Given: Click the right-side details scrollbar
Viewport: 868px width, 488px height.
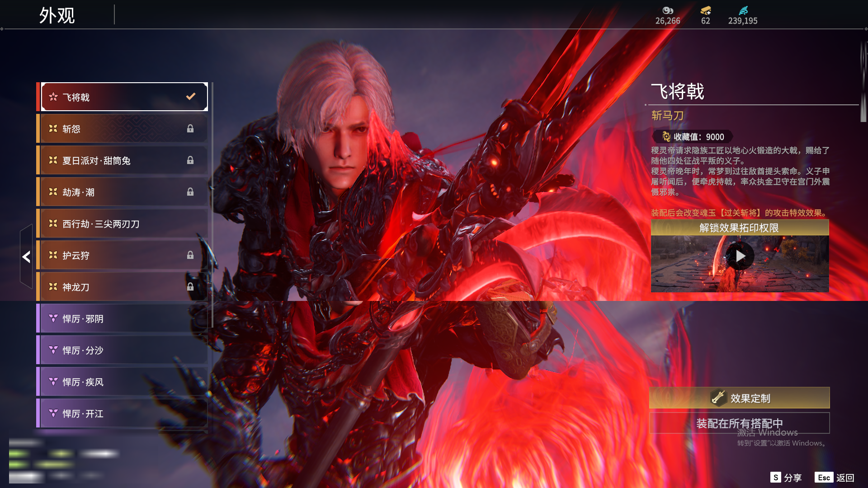Looking at the screenshot, I should coord(863,81).
